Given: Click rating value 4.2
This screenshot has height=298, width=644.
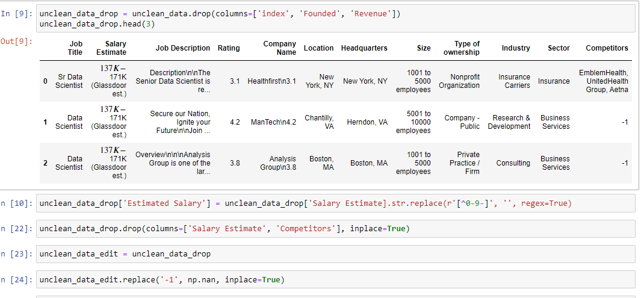Looking at the screenshot, I should (235, 122).
